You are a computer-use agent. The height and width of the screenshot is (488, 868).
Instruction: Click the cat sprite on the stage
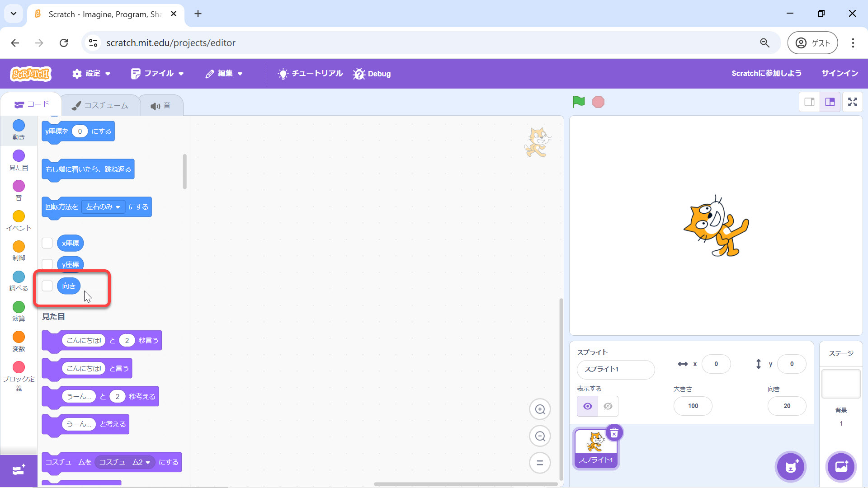(x=716, y=226)
